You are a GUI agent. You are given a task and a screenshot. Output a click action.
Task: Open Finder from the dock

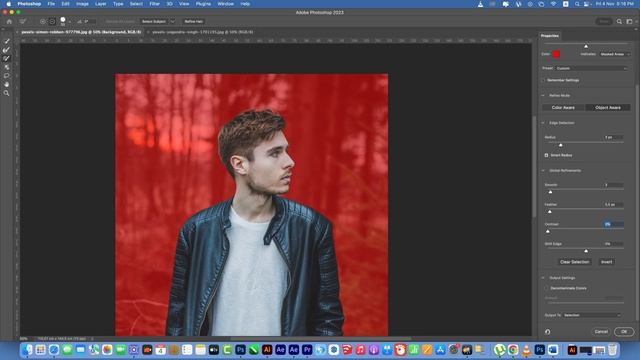[x=27, y=350]
